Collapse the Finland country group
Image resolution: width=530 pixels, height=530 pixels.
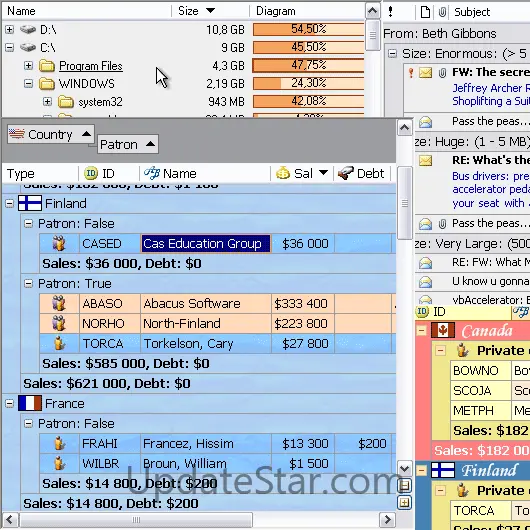click(9, 203)
